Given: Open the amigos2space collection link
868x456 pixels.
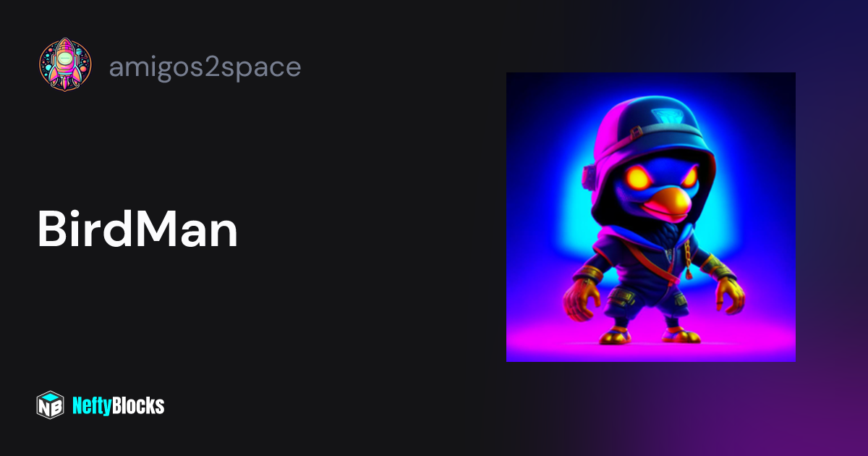Looking at the screenshot, I should (x=205, y=67).
